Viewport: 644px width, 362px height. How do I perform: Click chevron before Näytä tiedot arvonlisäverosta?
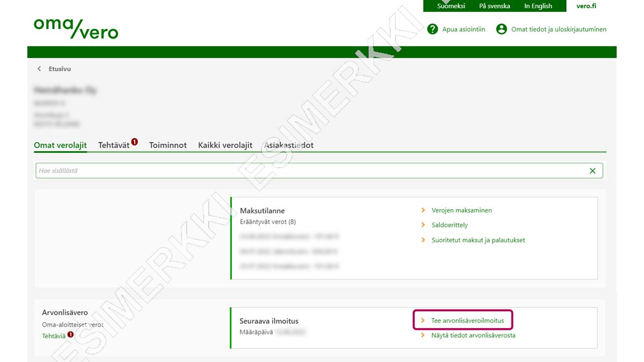[423, 336]
